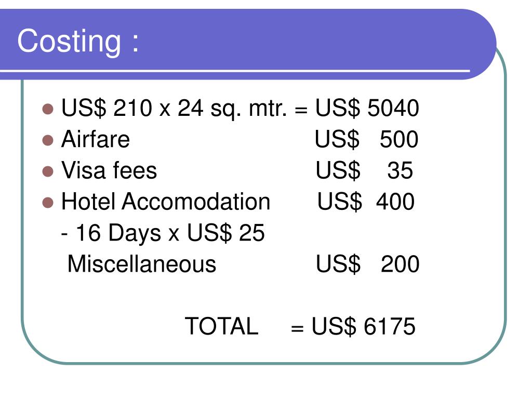Image resolution: width=532 pixels, height=399 pixels.
Task: Select the 'US$ 500' airfare amount
Action: 366,139
